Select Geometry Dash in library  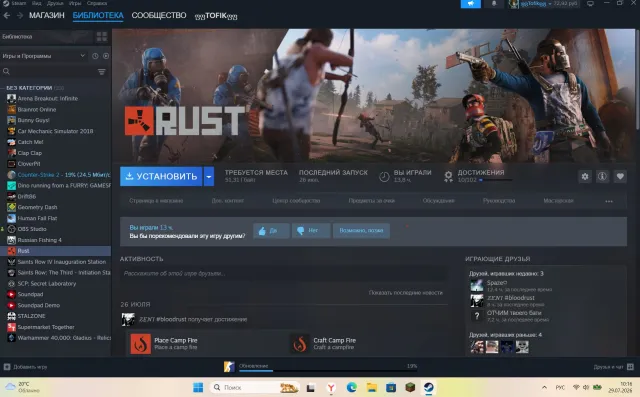[x=37, y=207]
